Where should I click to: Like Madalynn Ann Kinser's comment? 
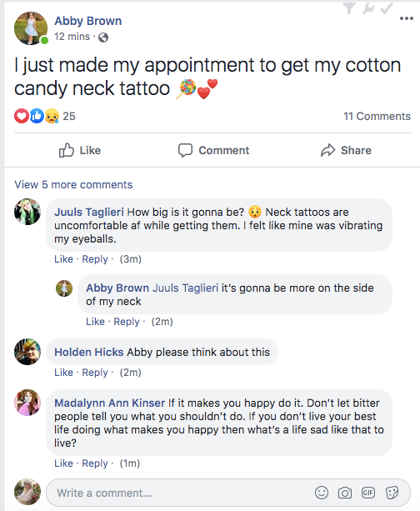(63, 463)
